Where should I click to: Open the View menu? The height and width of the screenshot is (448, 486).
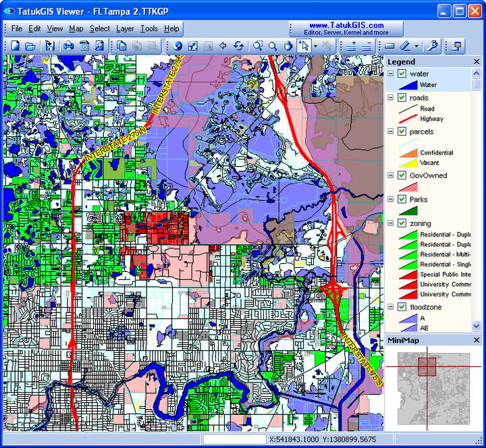click(x=55, y=28)
